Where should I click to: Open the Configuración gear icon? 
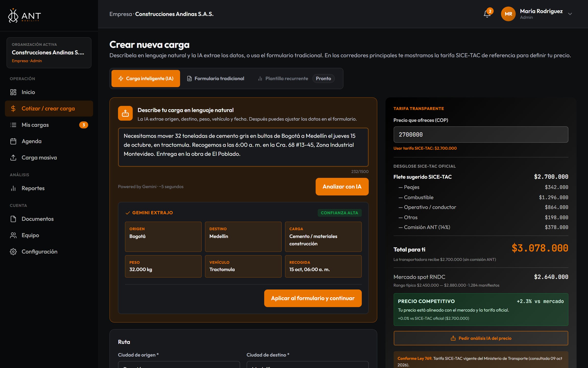(x=13, y=252)
